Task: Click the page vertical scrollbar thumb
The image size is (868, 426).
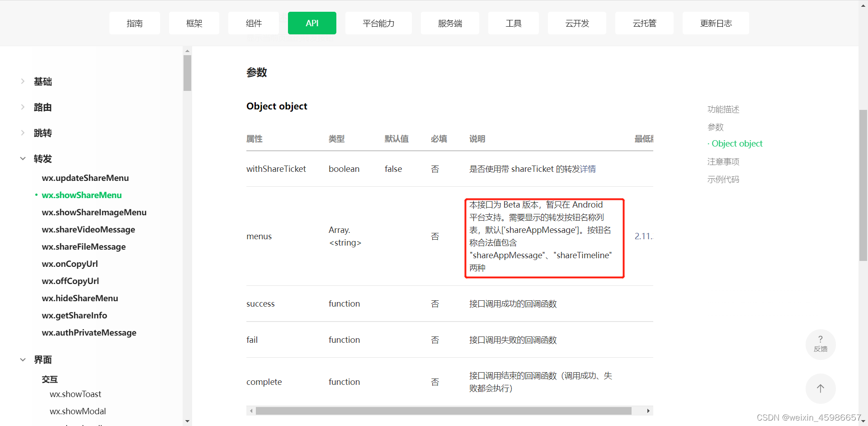Action: [x=863, y=185]
